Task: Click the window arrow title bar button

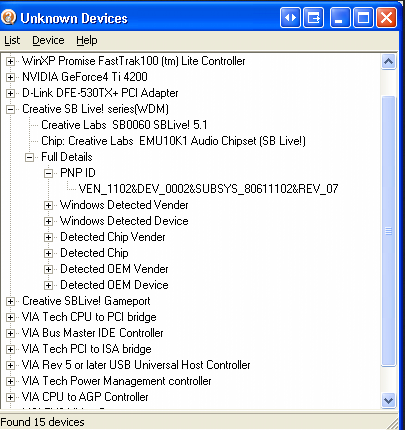Action: click(x=313, y=18)
